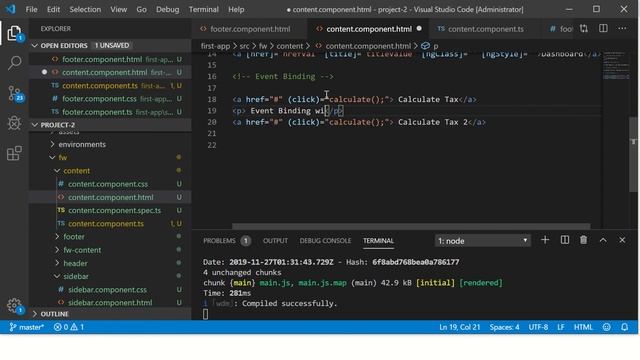Open the Edit menu
Image resolution: width=640 pixels, height=360 pixels.
(53, 9)
